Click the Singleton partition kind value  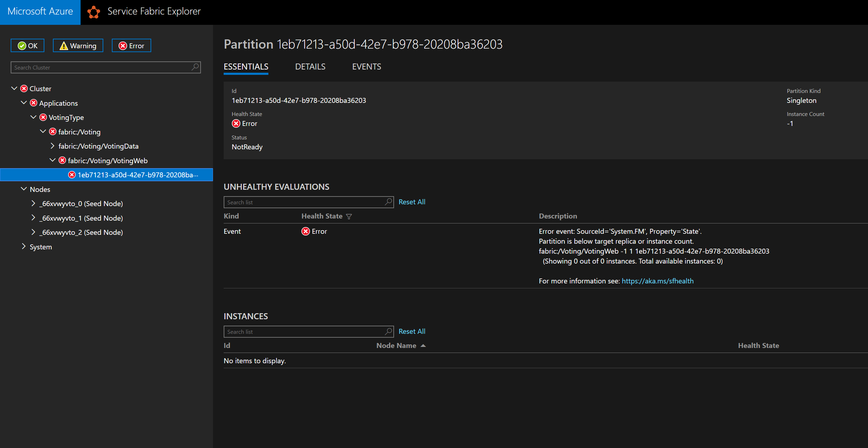tap(802, 100)
